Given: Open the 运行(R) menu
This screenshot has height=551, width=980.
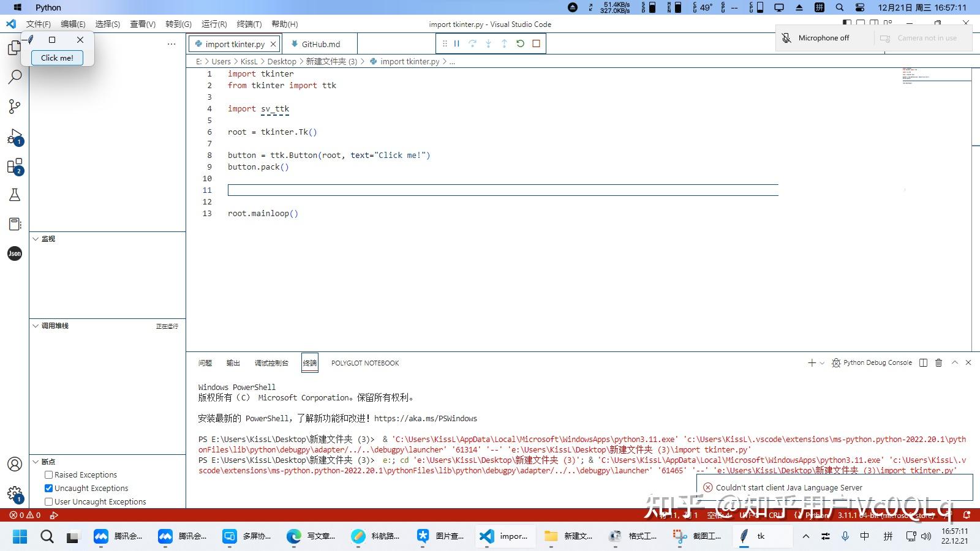Looking at the screenshot, I should point(213,24).
